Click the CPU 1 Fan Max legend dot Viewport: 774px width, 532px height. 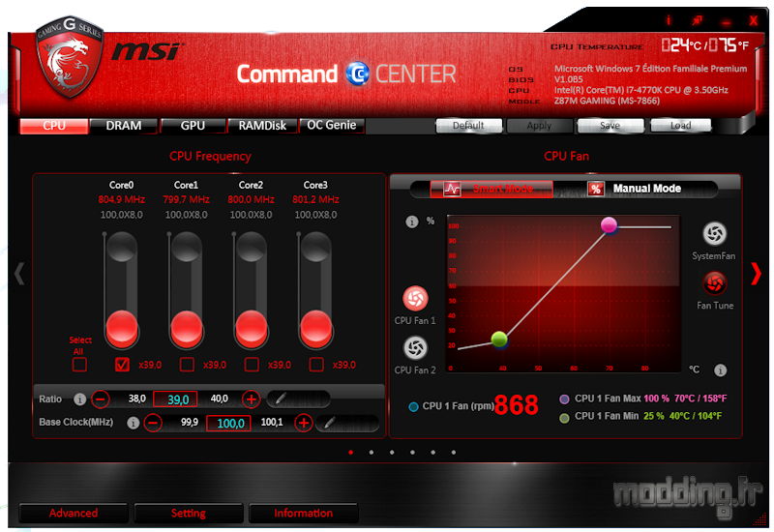coord(564,399)
